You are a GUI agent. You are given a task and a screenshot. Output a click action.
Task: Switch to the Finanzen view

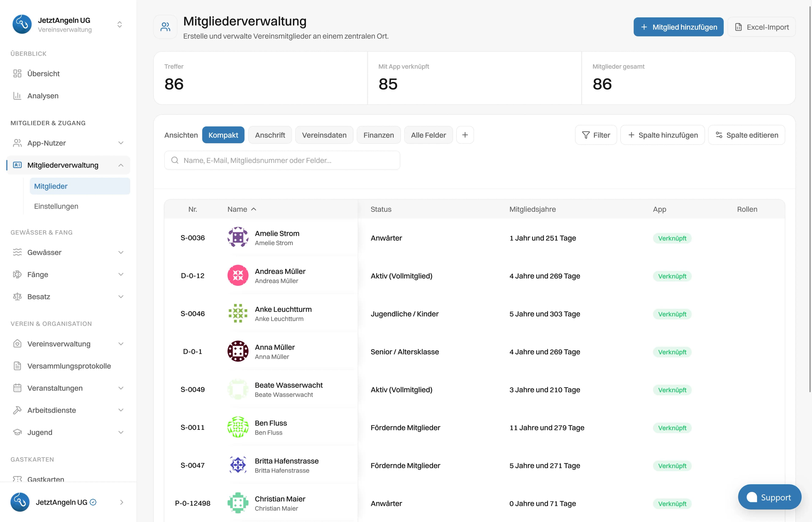point(379,135)
